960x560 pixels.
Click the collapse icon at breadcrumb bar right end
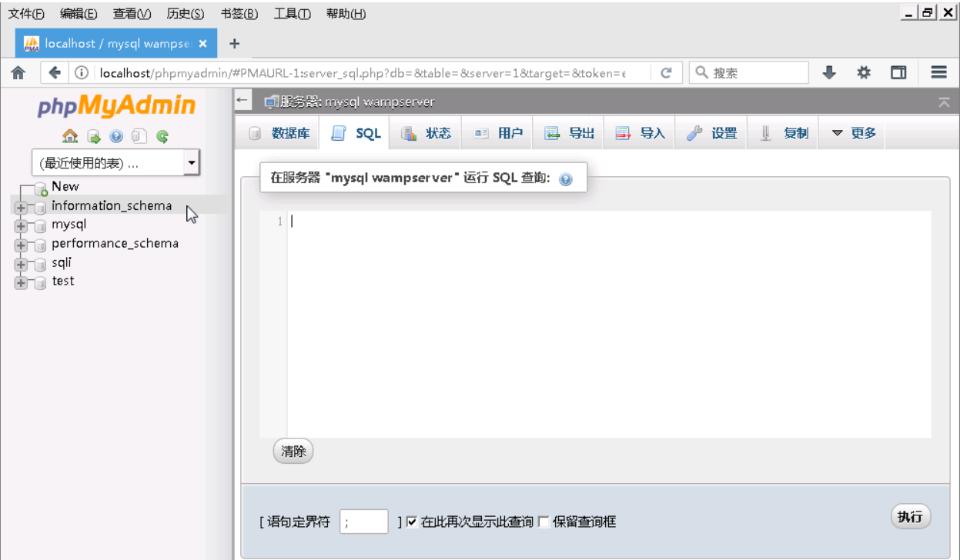[944, 102]
